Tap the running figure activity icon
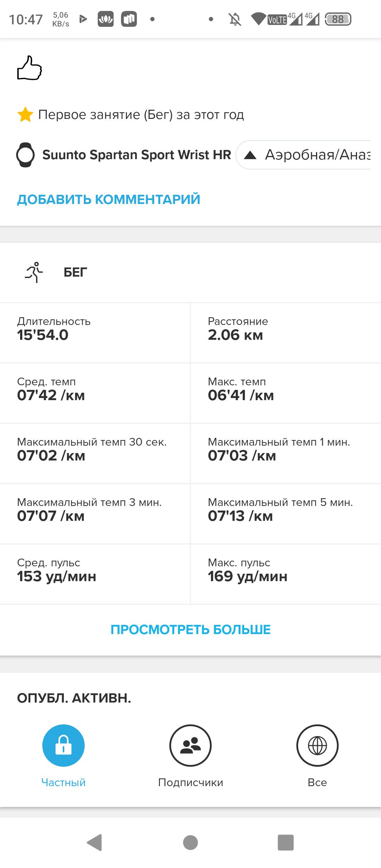The height and width of the screenshot is (868, 381). [34, 272]
